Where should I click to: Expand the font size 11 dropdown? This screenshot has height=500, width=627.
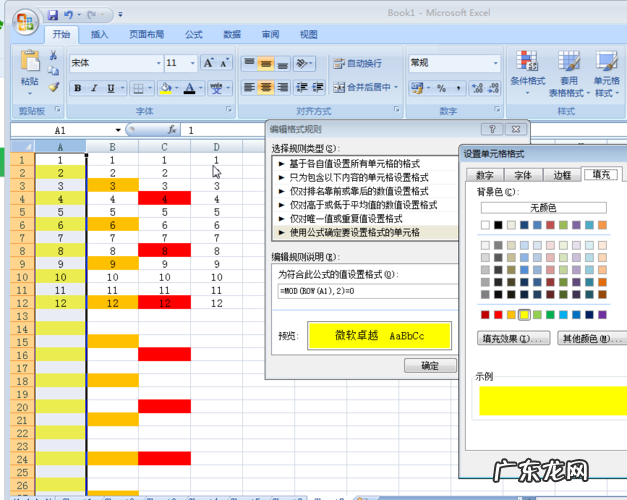coord(191,63)
